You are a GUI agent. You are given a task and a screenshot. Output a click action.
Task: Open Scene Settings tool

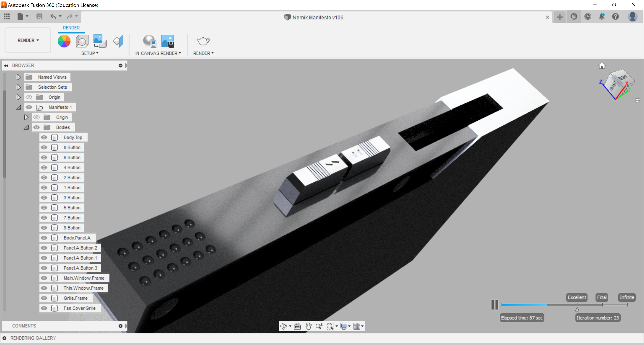82,41
